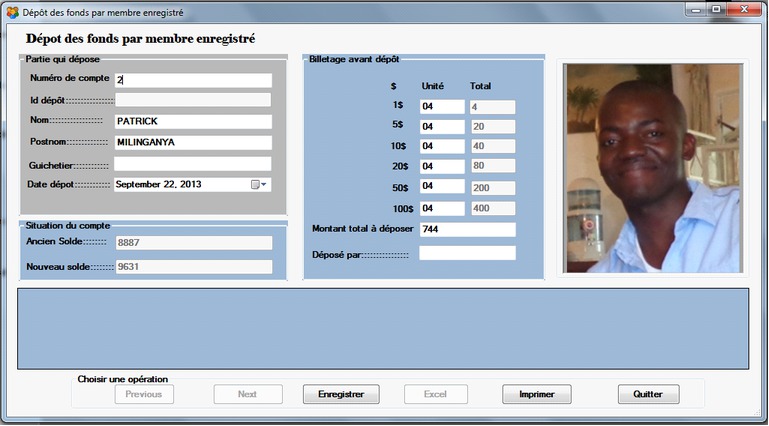Click the Ancien Solde field showing 8887

coord(194,243)
